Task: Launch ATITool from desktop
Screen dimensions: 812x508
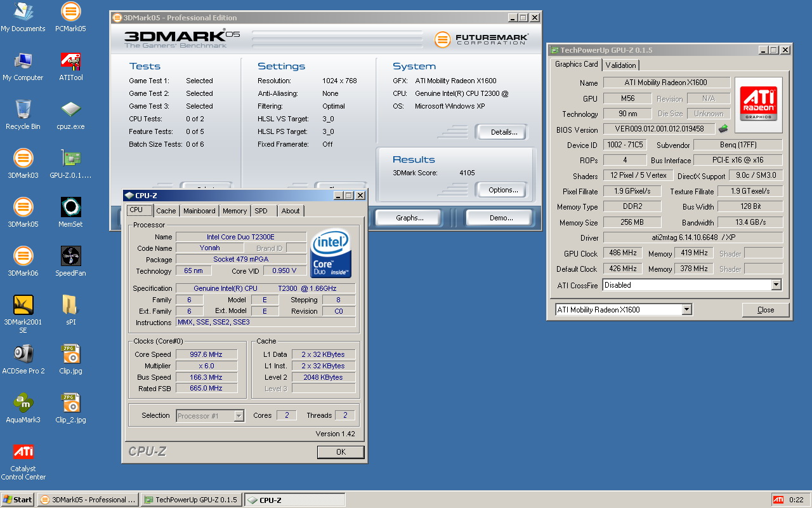Action: click(x=70, y=66)
